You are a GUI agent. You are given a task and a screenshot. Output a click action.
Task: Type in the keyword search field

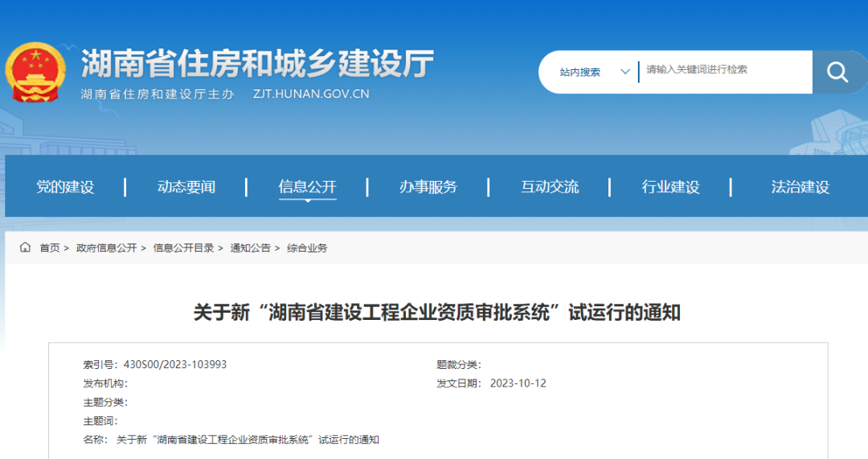coord(723,71)
